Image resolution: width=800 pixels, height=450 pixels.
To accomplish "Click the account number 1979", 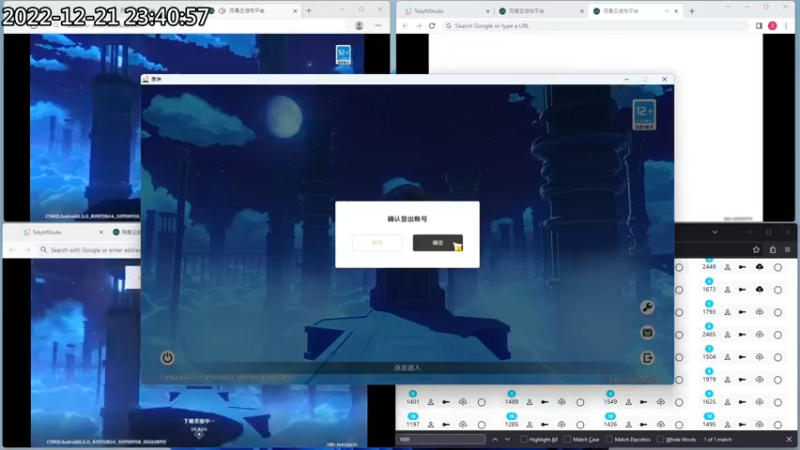I will 709,380.
